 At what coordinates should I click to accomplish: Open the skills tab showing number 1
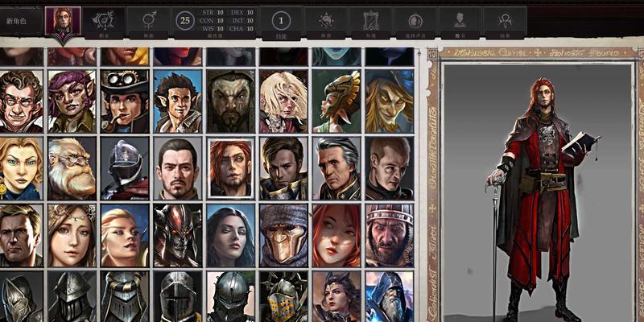coord(281,23)
